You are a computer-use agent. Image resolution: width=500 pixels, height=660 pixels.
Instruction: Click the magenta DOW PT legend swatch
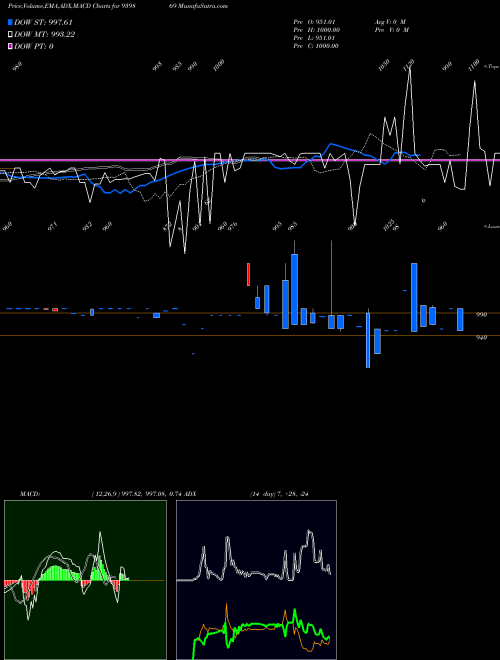(10, 46)
